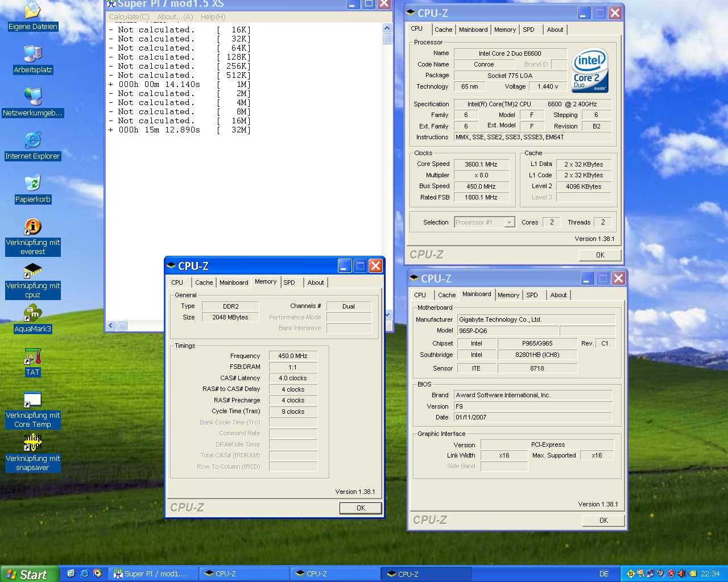Click the Level 2 cache 4096 KBytes value
This screenshot has height=582, width=728.
pos(584,186)
